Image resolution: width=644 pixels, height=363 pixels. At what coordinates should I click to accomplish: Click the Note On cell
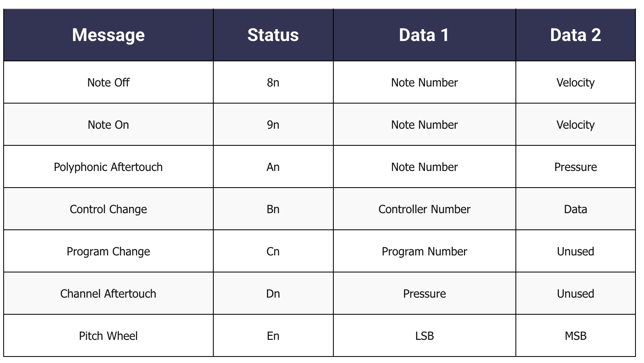coord(108,125)
